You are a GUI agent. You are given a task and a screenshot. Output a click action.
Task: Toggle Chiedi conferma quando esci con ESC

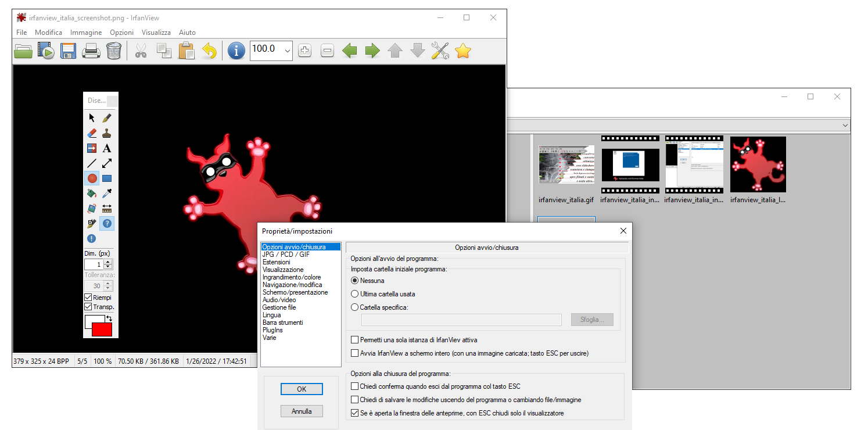tap(355, 386)
